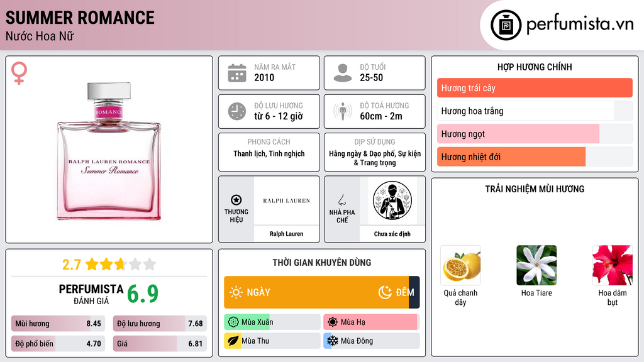The image size is (644, 362).
Task: Click the sun icon next to Ngày
Action: pyautogui.click(x=236, y=292)
